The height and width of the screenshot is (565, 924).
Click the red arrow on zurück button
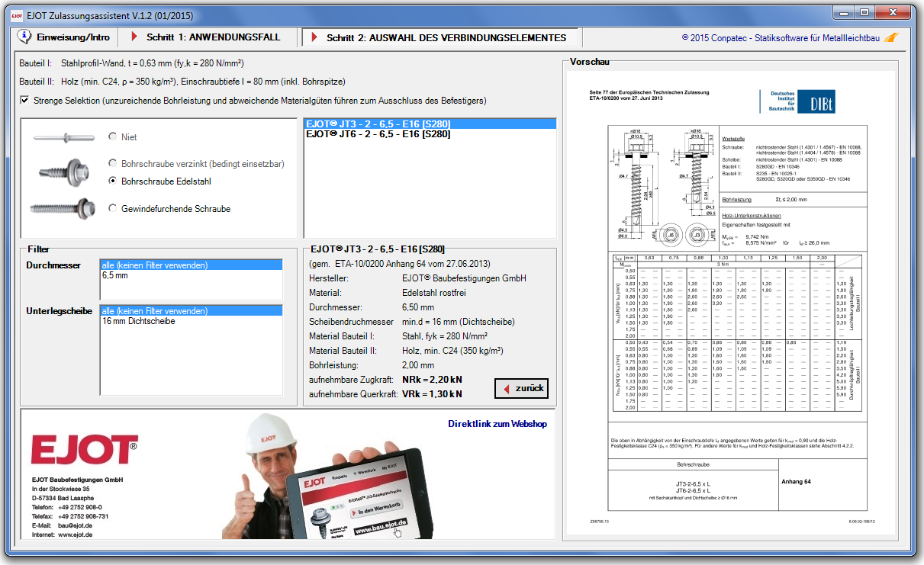pyautogui.click(x=505, y=389)
